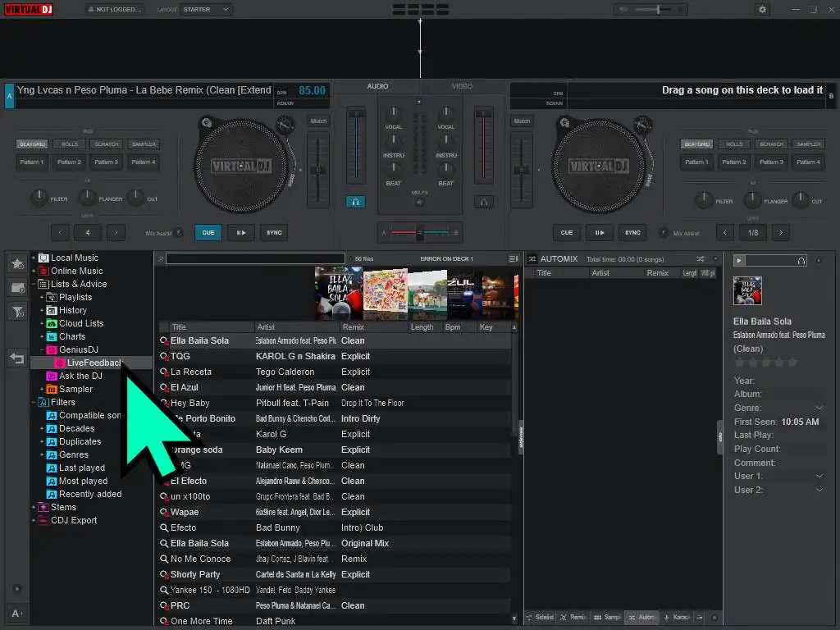Click the back arrow sidebar icon

[18, 358]
